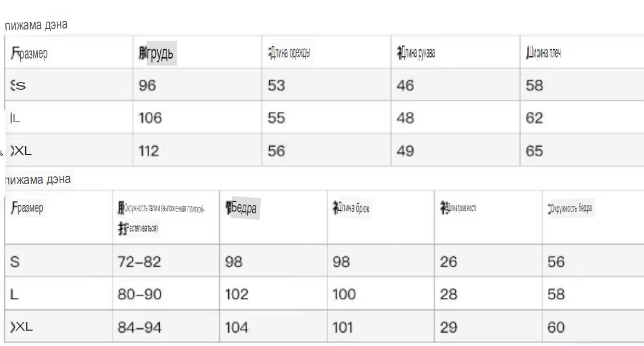Viewport: 644px width, 346px height.
Task: Click the Бедра column header
Action: [273, 217]
